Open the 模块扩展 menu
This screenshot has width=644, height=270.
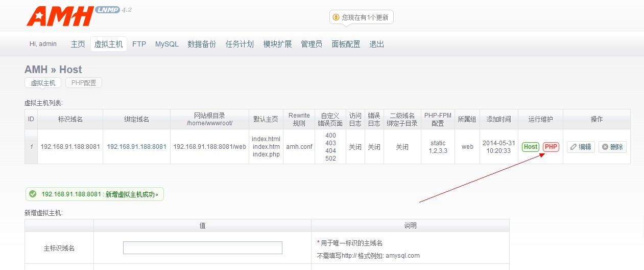tap(277, 44)
